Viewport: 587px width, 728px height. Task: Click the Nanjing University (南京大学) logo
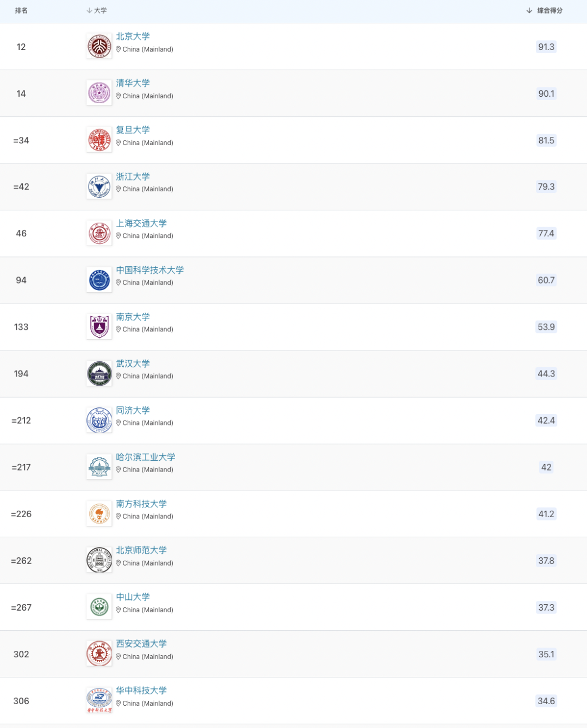click(99, 327)
